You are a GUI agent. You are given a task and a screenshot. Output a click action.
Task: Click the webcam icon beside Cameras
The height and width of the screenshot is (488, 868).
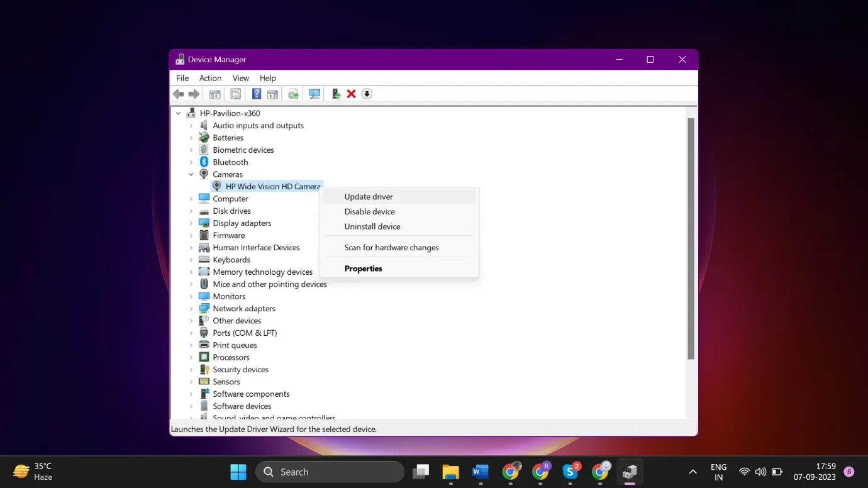click(204, 174)
